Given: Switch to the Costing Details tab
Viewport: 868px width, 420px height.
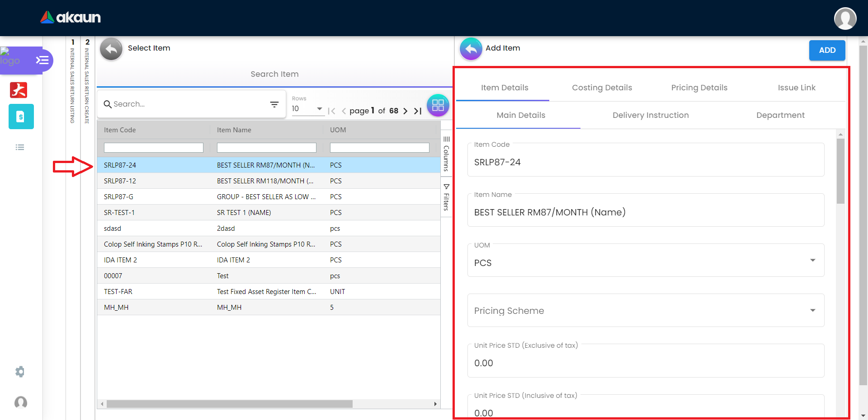Looking at the screenshot, I should coord(602,88).
